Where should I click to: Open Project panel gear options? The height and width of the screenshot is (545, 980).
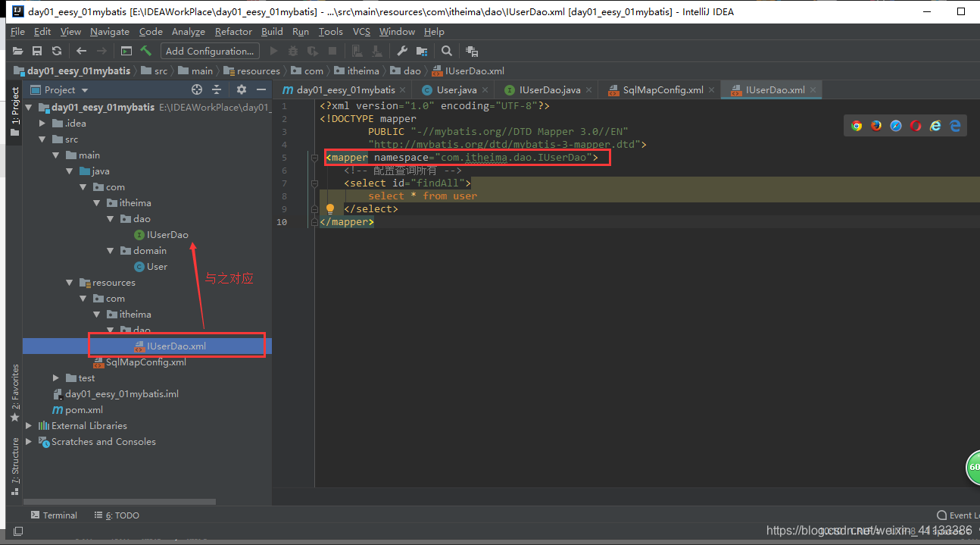[242, 89]
